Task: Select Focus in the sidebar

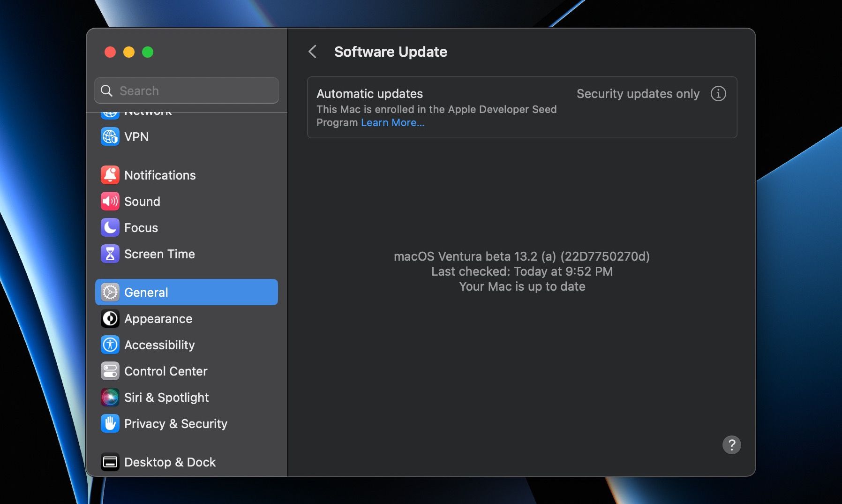Action: pos(187,228)
